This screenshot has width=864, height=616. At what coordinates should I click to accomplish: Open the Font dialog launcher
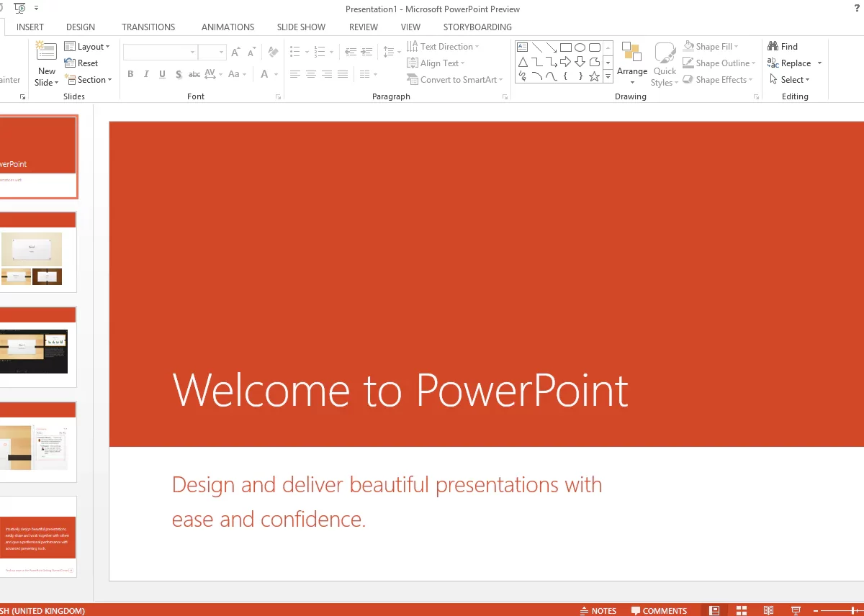pyautogui.click(x=279, y=96)
